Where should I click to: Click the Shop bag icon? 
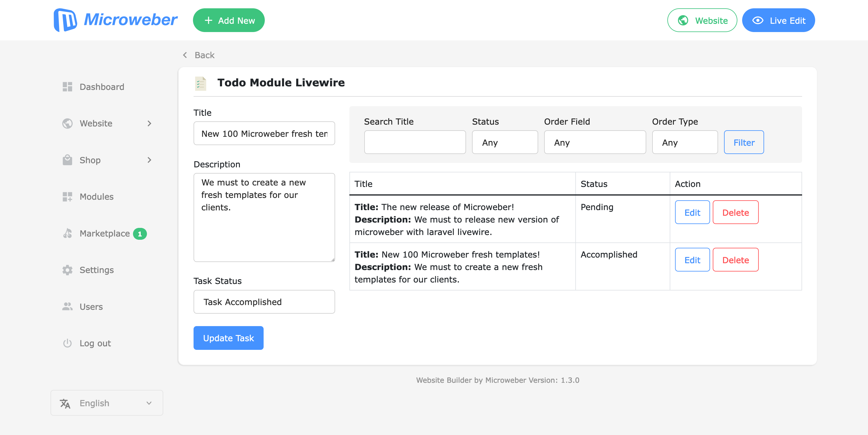pyautogui.click(x=67, y=160)
